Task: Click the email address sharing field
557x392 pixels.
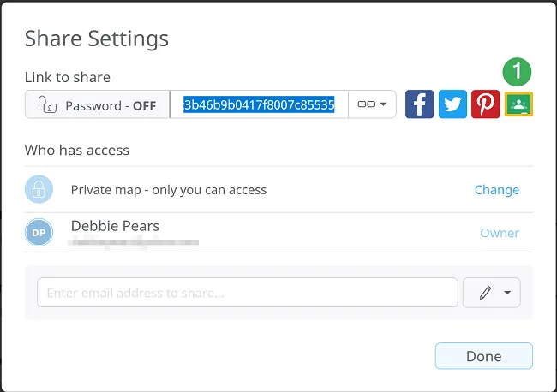Action: (x=247, y=293)
